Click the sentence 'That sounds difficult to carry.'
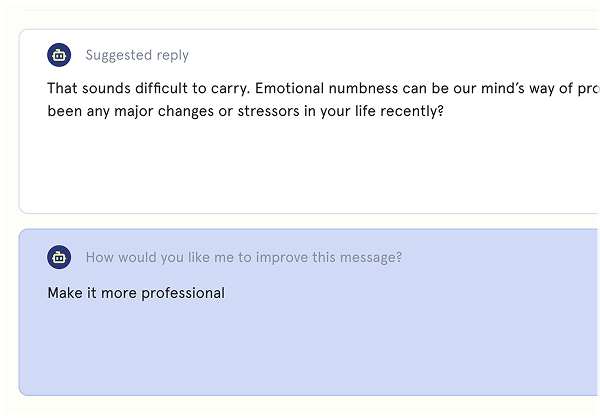The height and width of the screenshot is (418, 600). tap(148, 88)
